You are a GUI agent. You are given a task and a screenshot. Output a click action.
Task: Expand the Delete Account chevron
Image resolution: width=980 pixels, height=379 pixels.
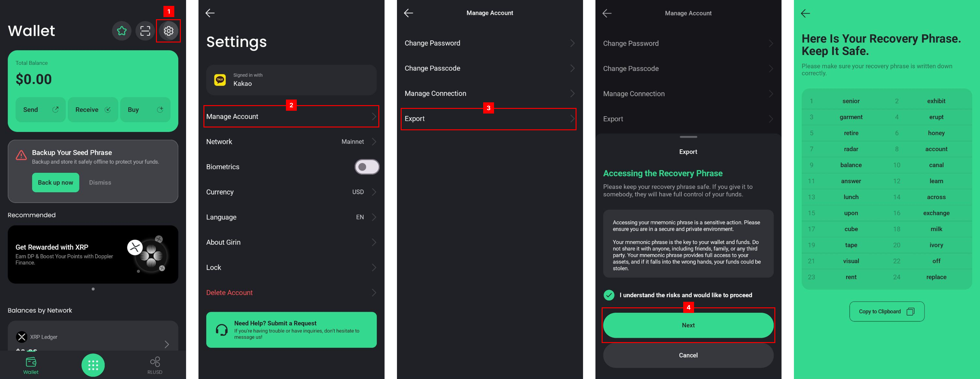click(374, 292)
